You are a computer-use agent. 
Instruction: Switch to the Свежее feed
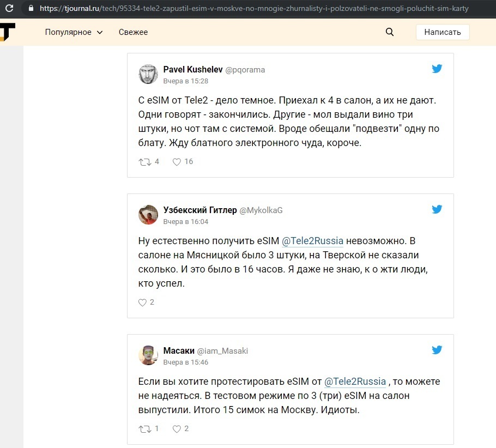point(133,32)
